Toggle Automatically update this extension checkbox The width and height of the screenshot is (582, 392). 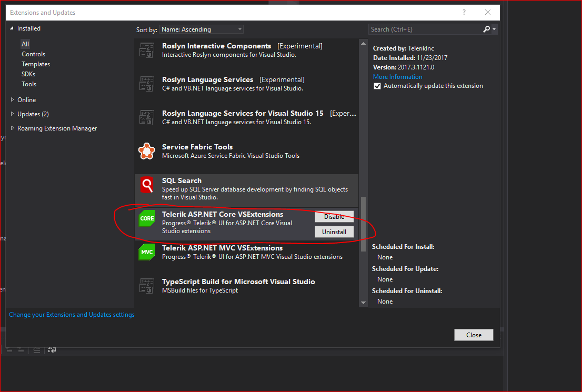pyautogui.click(x=377, y=86)
